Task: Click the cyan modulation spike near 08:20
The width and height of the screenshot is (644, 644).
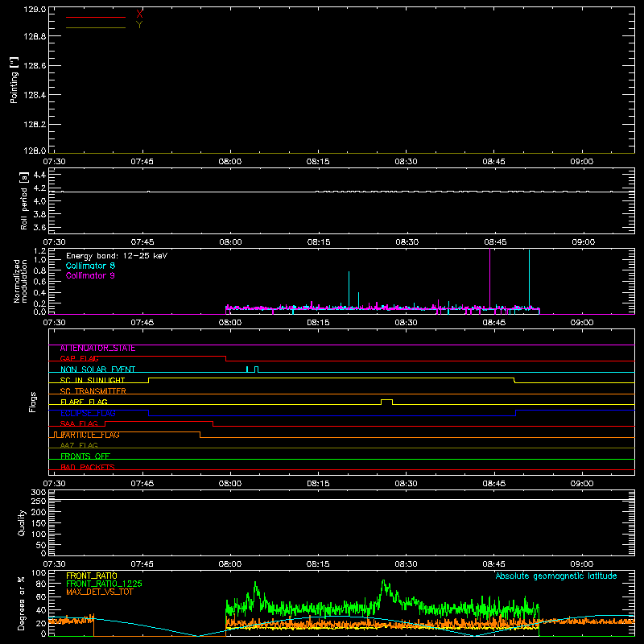Action: click(x=349, y=289)
